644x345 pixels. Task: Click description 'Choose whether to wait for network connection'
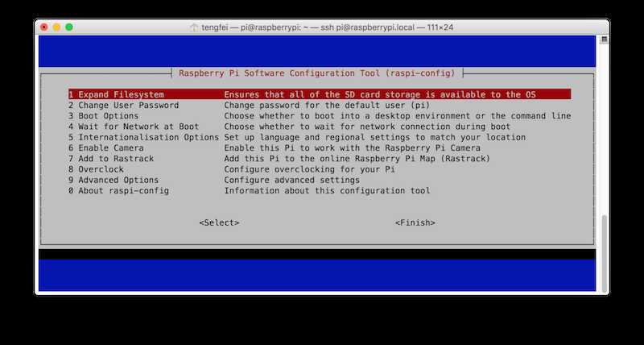[367, 127]
